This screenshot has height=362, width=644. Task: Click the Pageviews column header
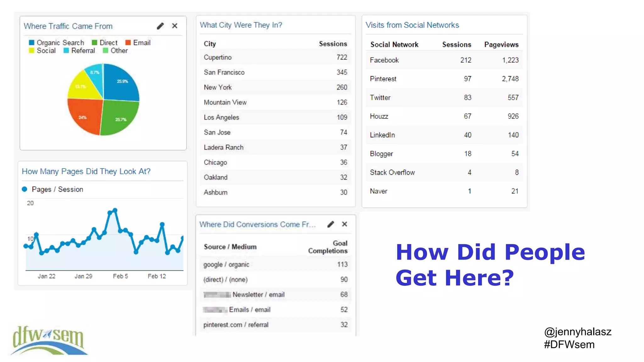[x=501, y=45]
